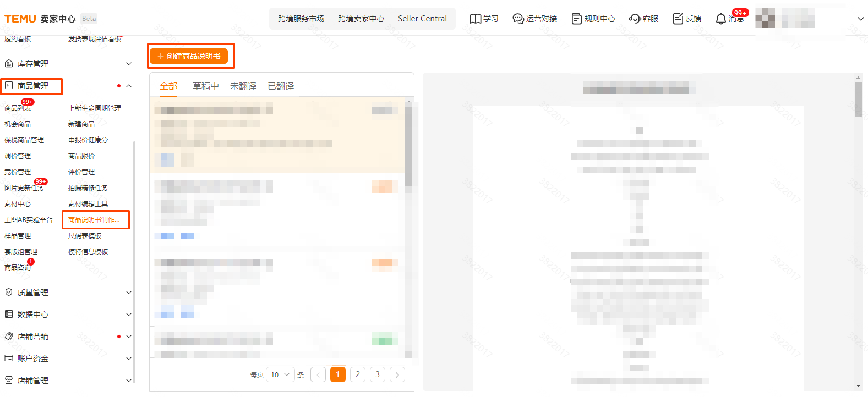Open 调价管理 menu item
This screenshot has width=868, height=397.
[x=18, y=156]
